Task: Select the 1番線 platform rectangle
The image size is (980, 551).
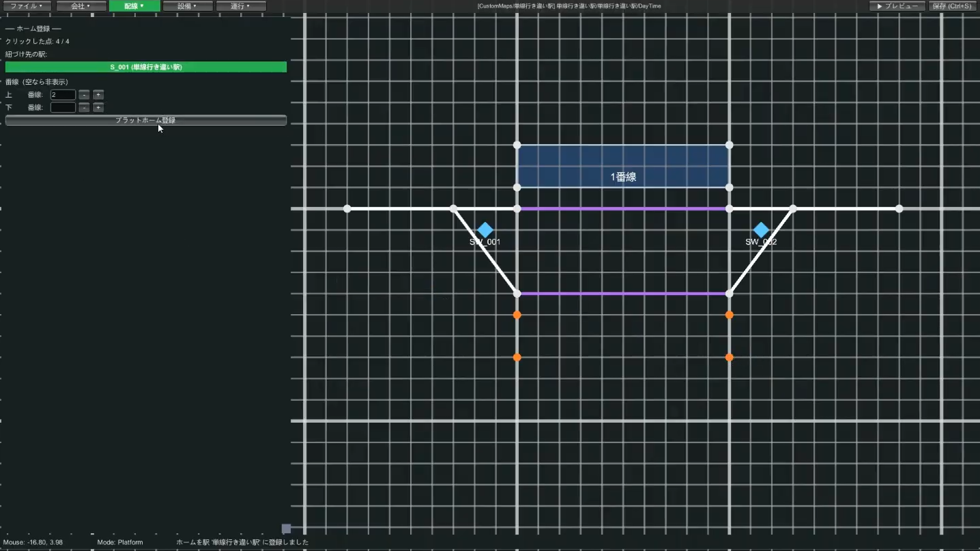Action: tap(623, 166)
